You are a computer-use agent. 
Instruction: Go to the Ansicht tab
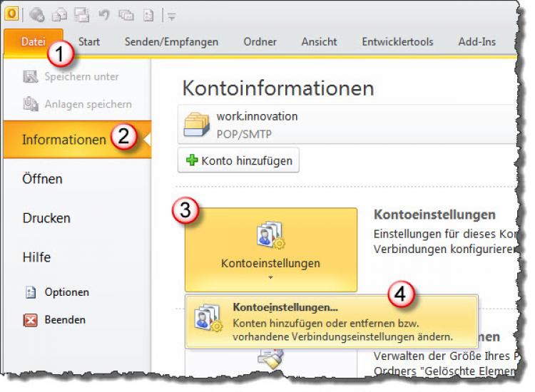point(319,41)
